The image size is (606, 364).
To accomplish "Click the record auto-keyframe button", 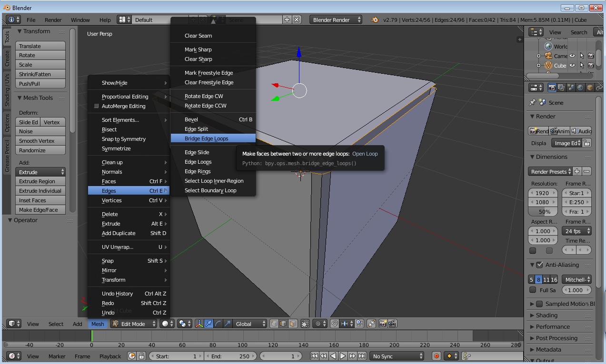I will (437, 356).
